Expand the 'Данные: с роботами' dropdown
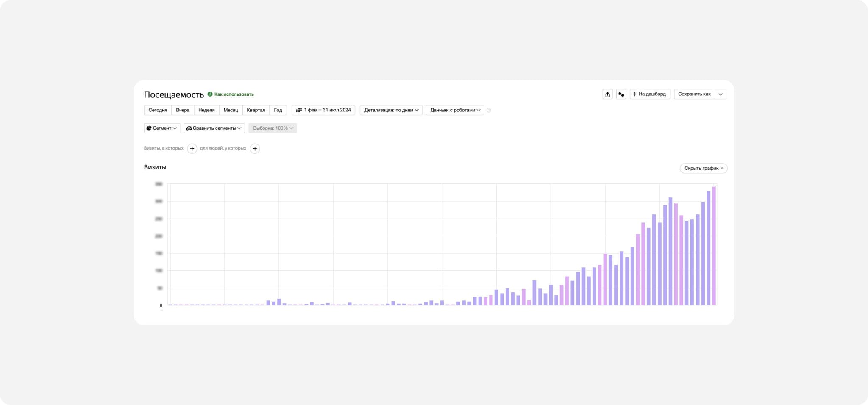 point(455,110)
